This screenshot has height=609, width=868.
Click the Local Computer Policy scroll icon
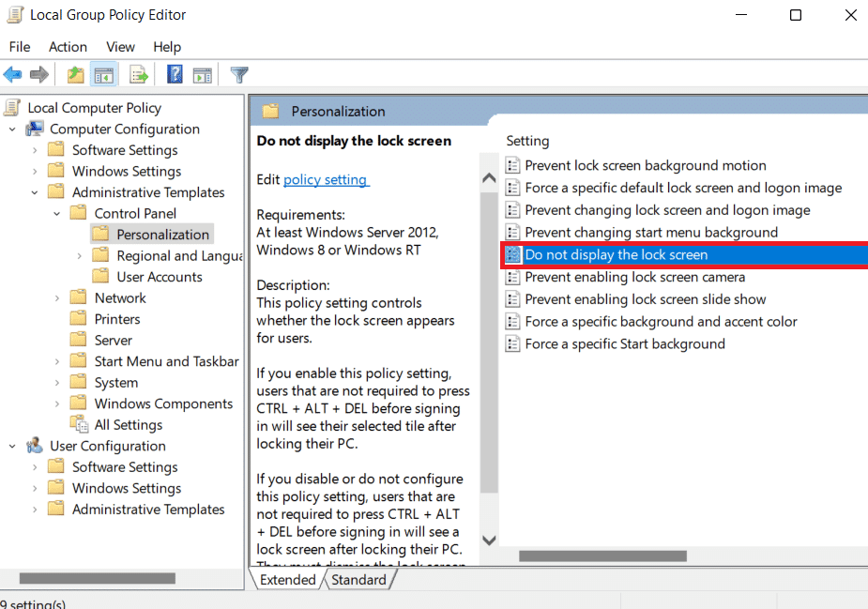12,107
